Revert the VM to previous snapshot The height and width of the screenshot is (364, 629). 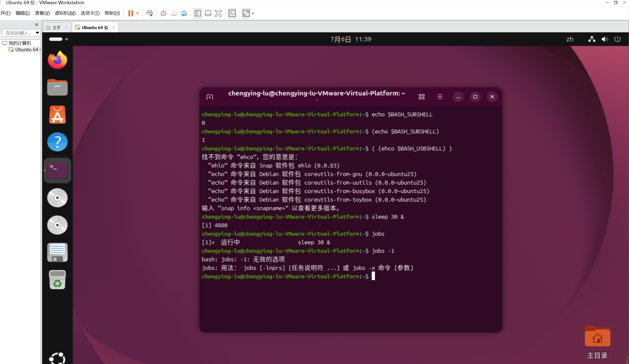(174, 13)
